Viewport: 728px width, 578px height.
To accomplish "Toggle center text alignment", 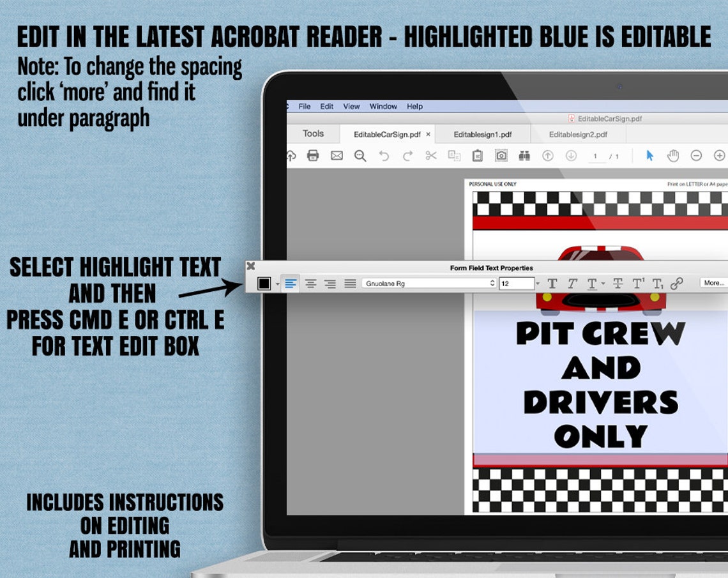I will (310, 284).
